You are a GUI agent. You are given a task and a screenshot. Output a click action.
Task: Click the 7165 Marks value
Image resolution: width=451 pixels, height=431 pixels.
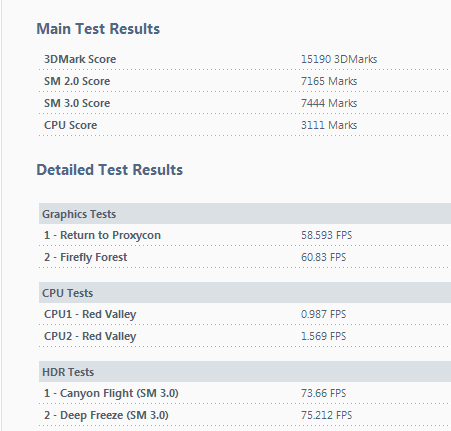point(329,81)
